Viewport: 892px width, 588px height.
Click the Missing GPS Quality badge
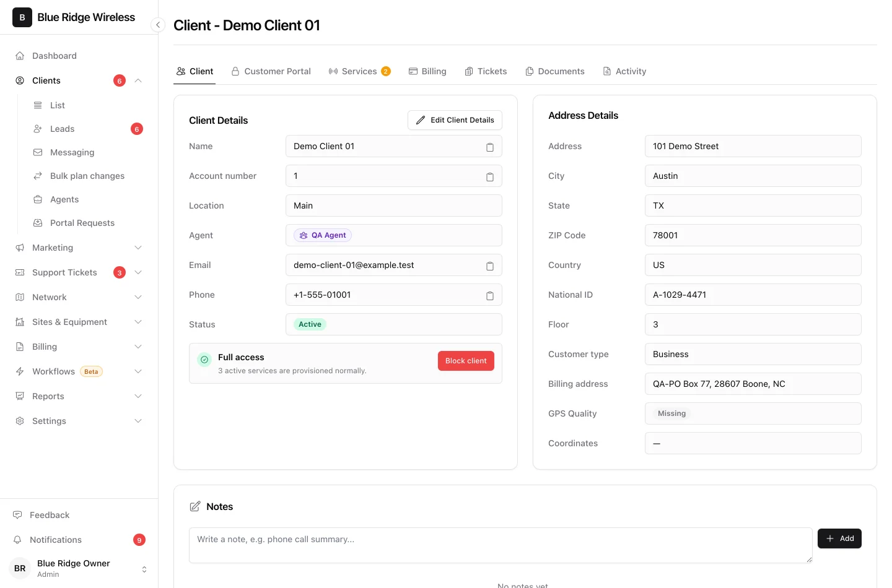point(671,413)
